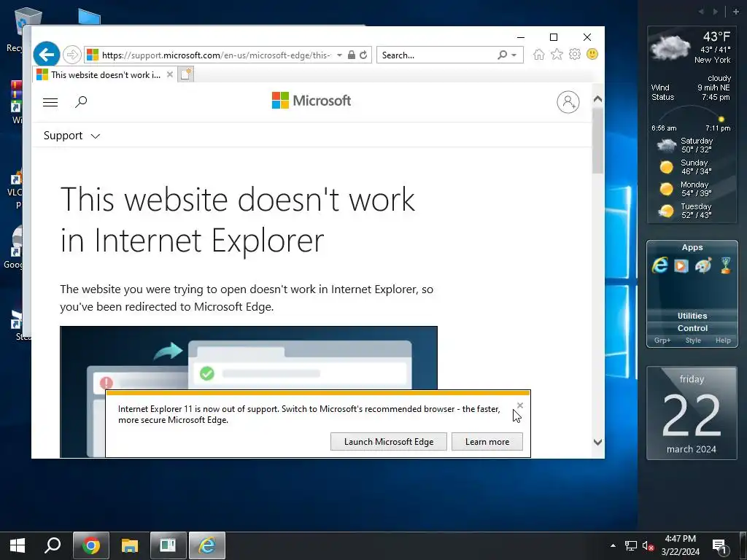The width and height of the screenshot is (747, 560).
Task: Open the search provider dropdown arrow
Action: pos(514,55)
